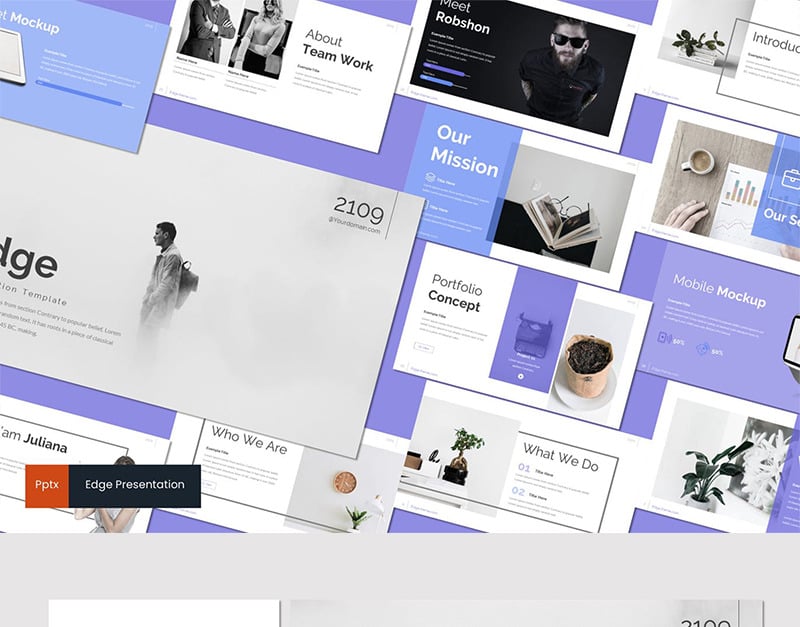Click the typewriter image on purple panel
Screen dimensions: 800x627
(533, 334)
